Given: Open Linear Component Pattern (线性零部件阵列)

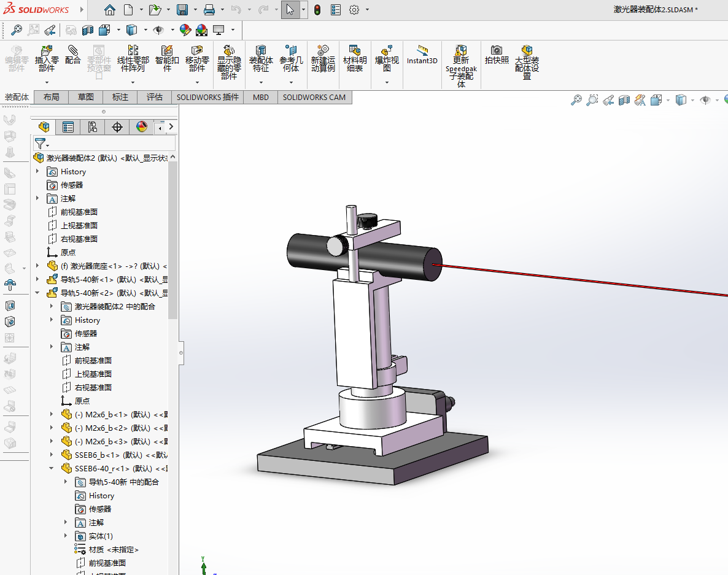Looking at the screenshot, I should pyautogui.click(x=133, y=58).
